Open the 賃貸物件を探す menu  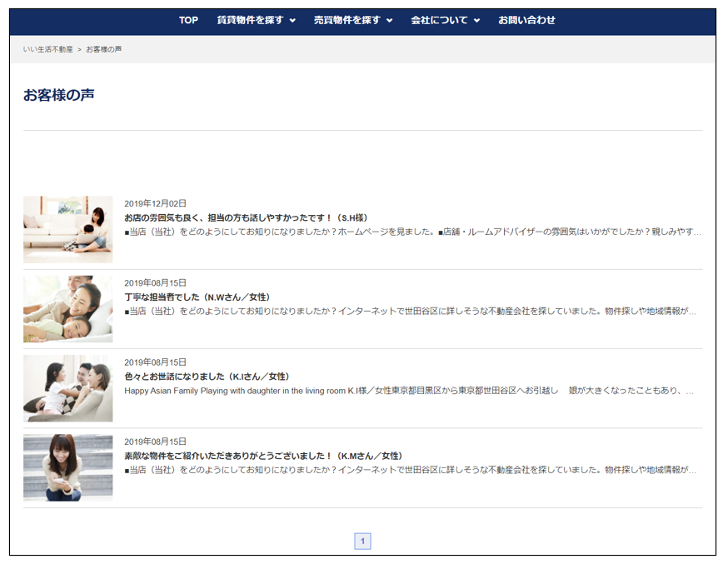click(250, 20)
